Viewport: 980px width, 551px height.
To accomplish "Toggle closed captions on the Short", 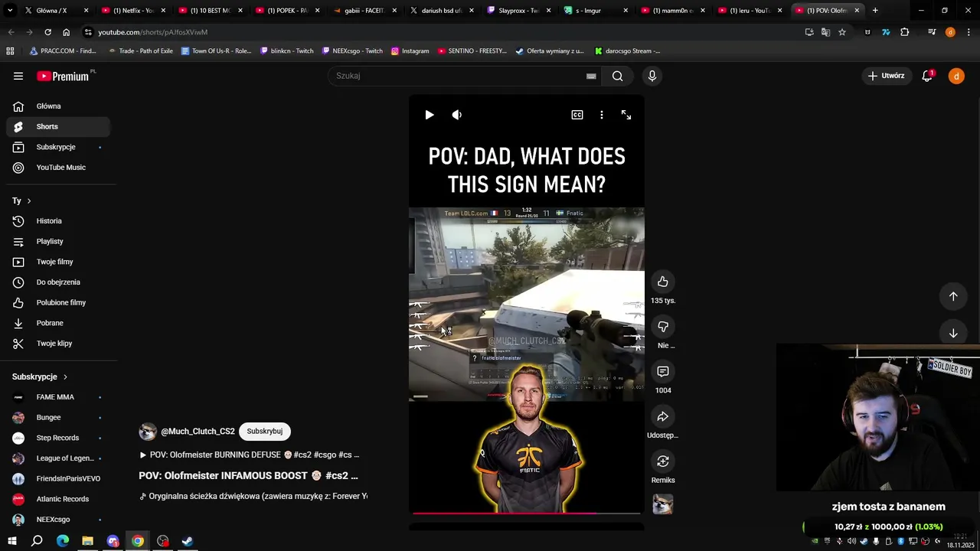I will (x=577, y=115).
